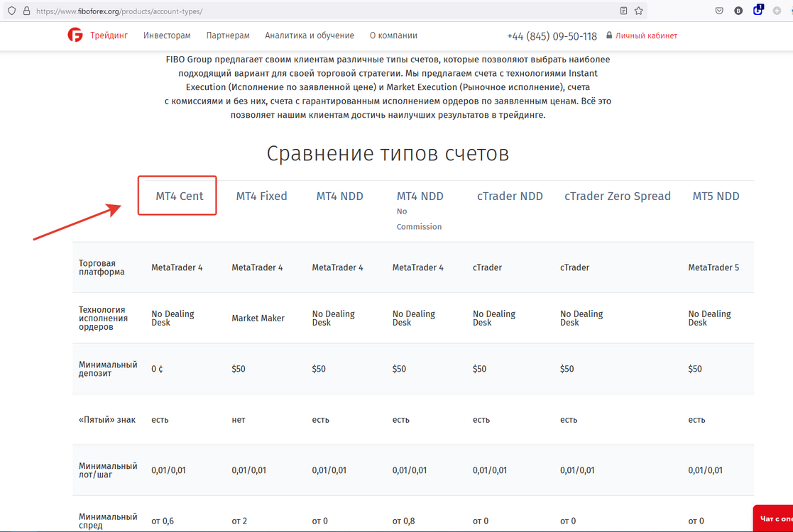Click No Dealing Desk cell under MT5 NDD
Image resolution: width=793 pixels, height=532 pixels.
coord(709,318)
